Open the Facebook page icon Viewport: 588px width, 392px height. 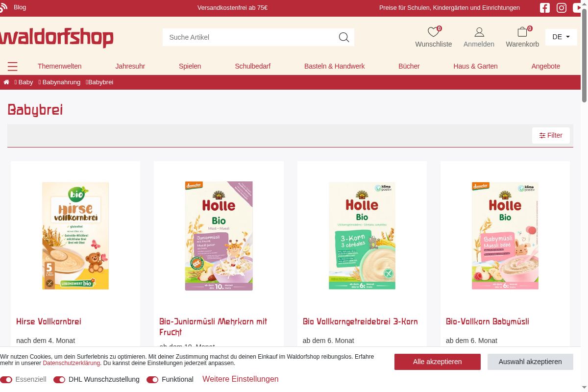coord(545,8)
